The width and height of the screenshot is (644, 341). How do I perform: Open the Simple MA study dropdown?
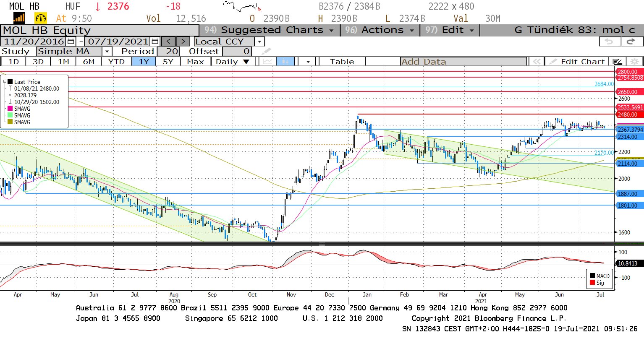[x=107, y=51]
